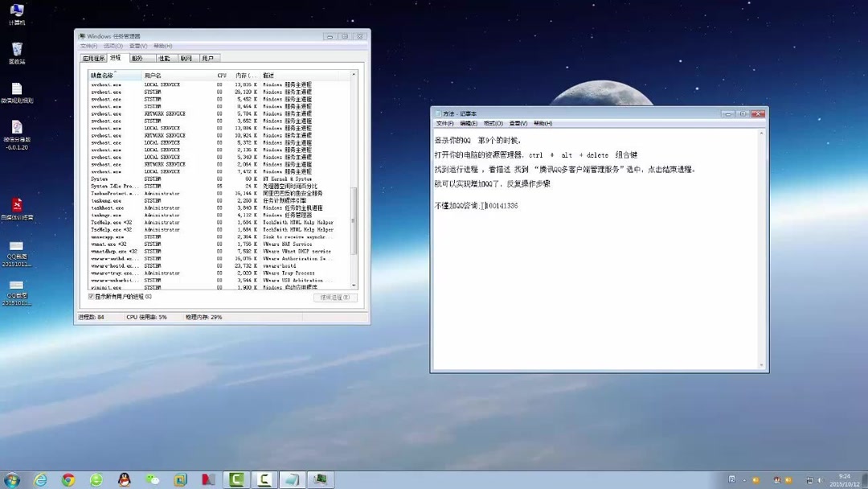This screenshot has height=489, width=868.
Task: Open the 查看 menu in Task Manager
Action: tap(140, 46)
